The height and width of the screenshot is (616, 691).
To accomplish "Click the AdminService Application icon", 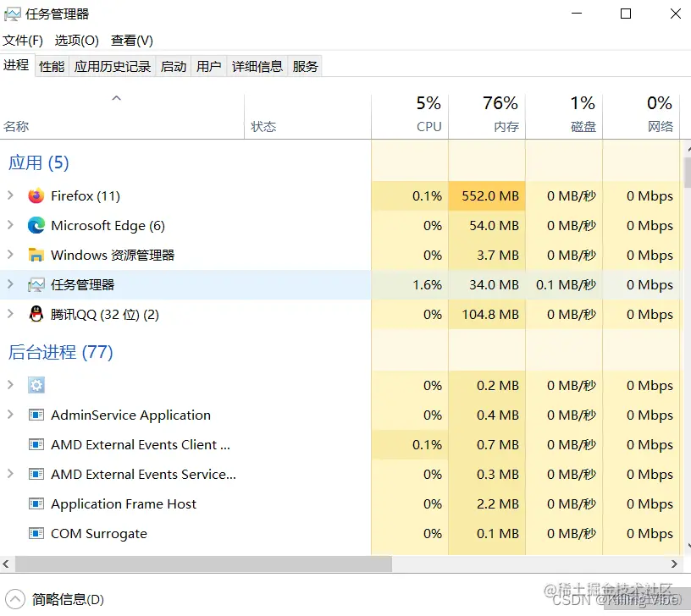I will pyautogui.click(x=36, y=415).
